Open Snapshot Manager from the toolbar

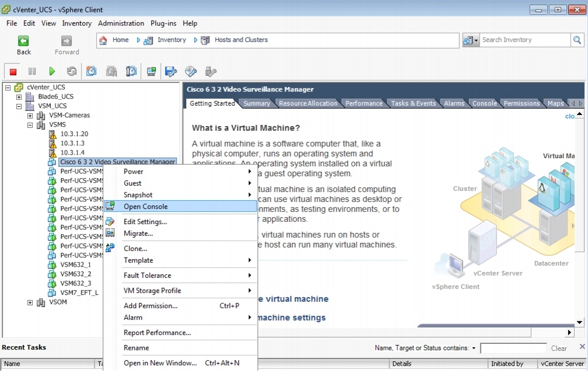pyautogui.click(x=131, y=71)
